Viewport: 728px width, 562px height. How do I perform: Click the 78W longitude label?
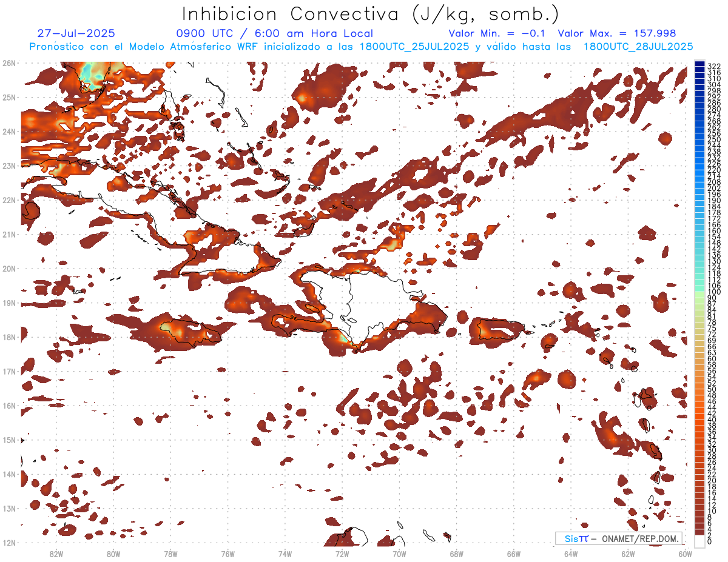point(170,554)
